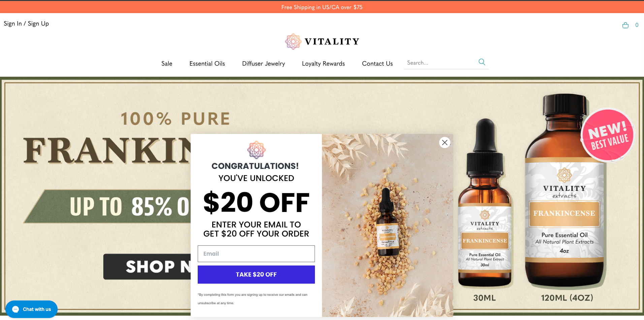This screenshot has width=644, height=320.
Task: Open the Sale menu item
Action: pyautogui.click(x=167, y=64)
